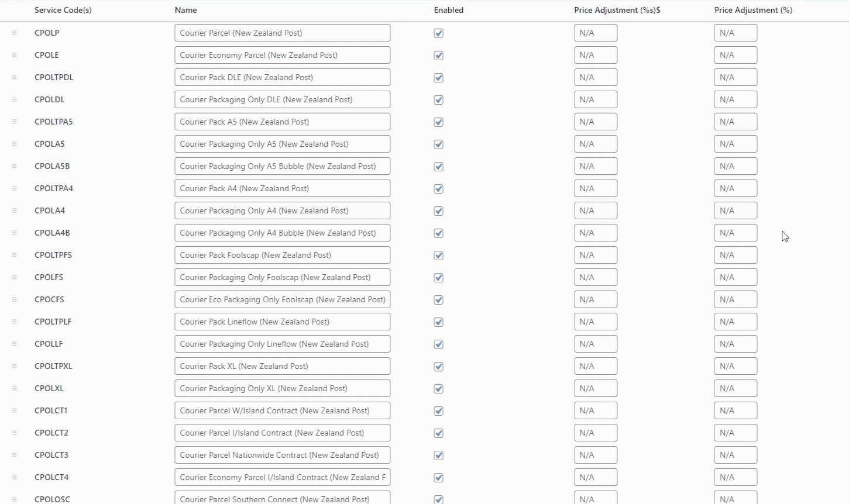Click reorder icon beside CPOLTPLF

[x=14, y=322]
